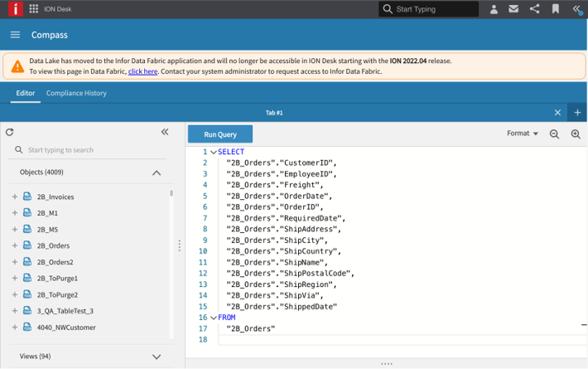Expand the Views (94) section
This screenshot has height=369, width=588.
point(157,357)
